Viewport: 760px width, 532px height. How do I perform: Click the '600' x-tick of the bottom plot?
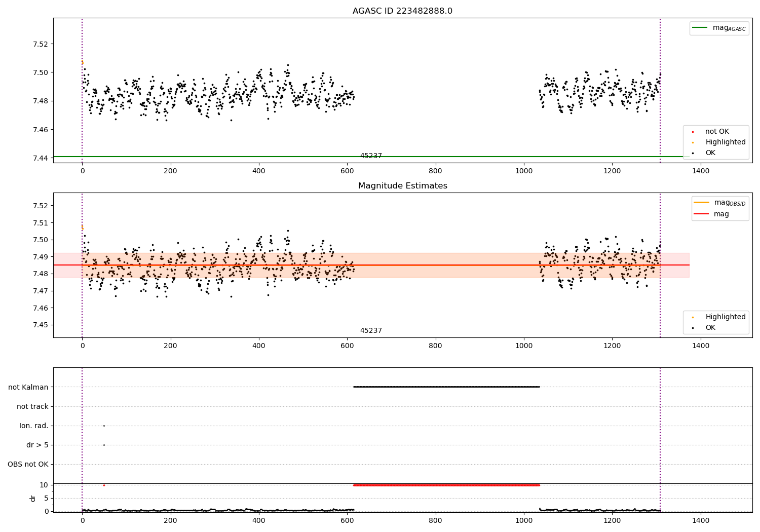click(x=347, y=520)
